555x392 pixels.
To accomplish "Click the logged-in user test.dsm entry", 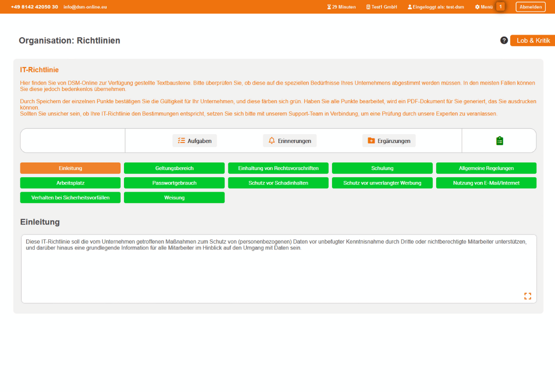I will (435, 7).
